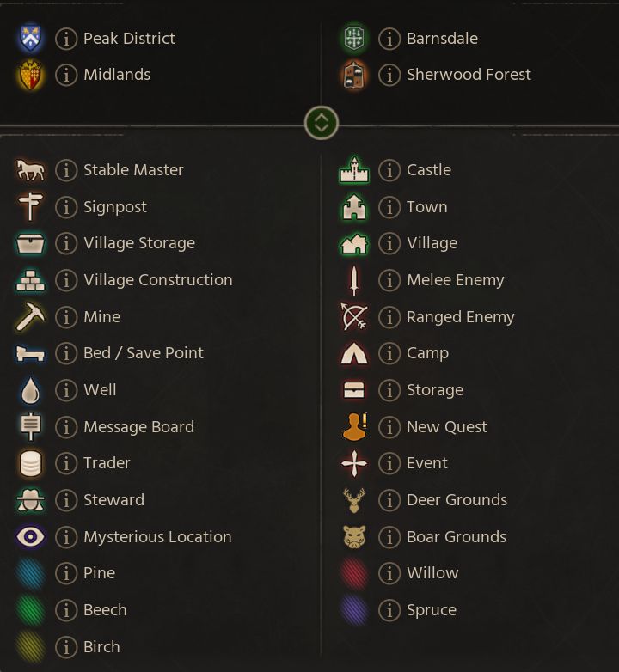Select the Mine pickaxe icon

click(31, 317)
